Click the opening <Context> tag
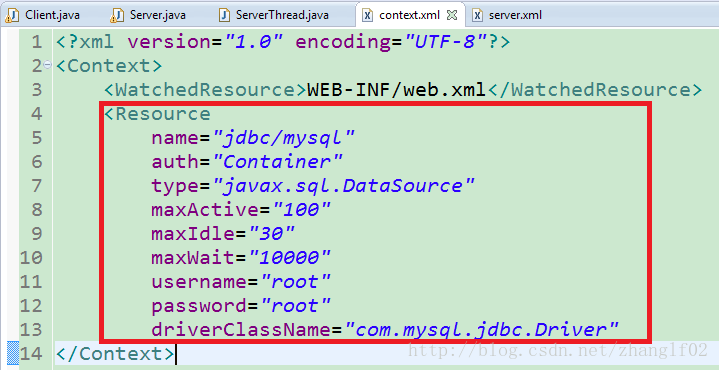 point(109,66)
